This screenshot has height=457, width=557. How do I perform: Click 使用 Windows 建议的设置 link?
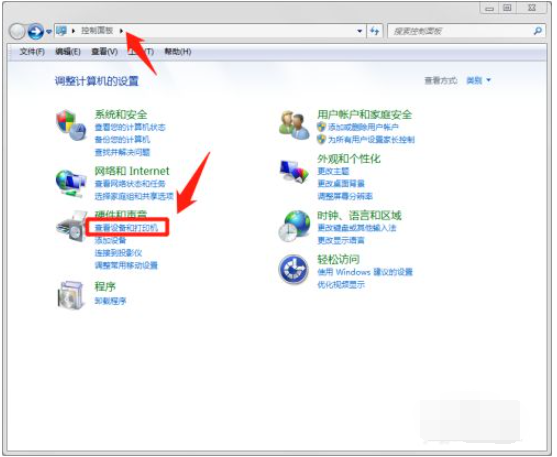365,272
